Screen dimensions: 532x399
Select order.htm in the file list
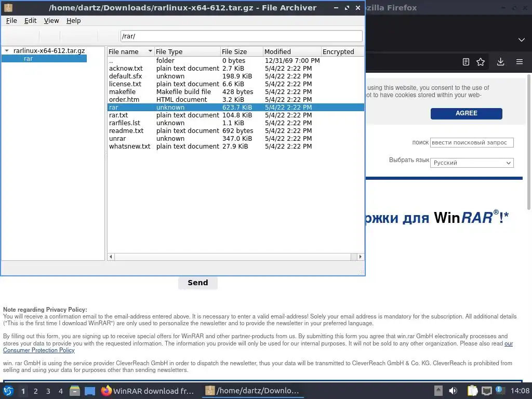click(x=236, y=100)
